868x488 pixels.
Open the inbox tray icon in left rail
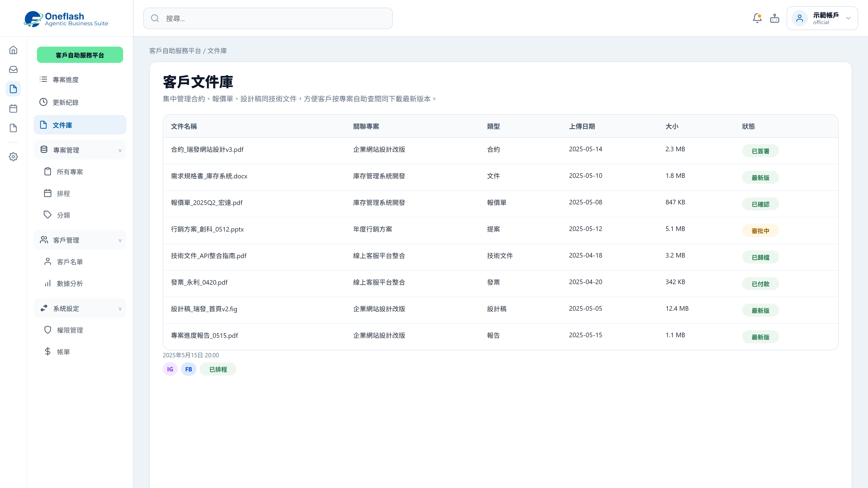point(13,69)
